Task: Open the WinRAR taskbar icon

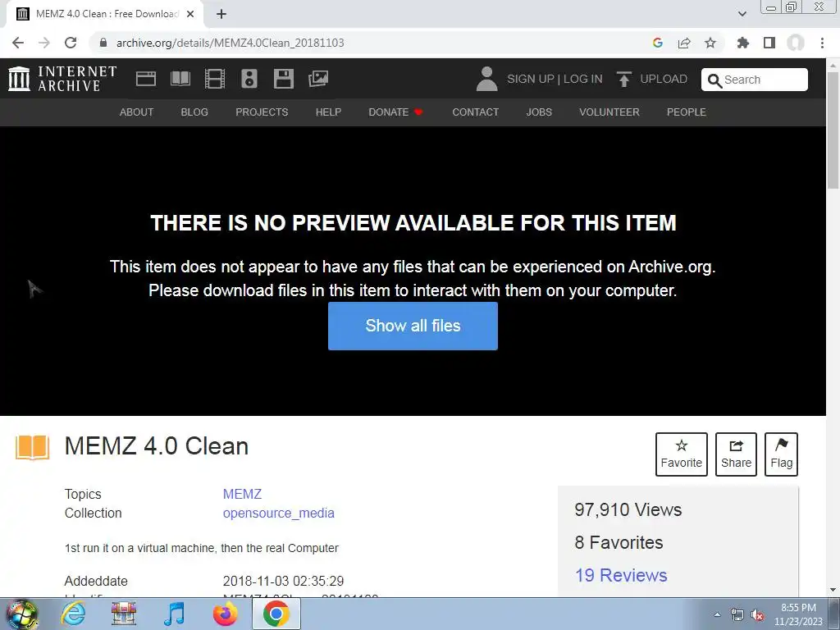Action: pos(124,614)
